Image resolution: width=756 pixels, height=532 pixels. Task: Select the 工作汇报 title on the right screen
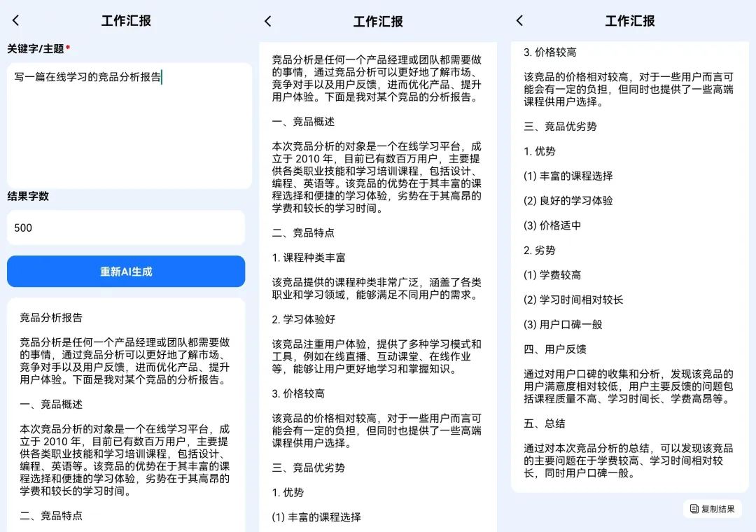(x=629, y=22)
